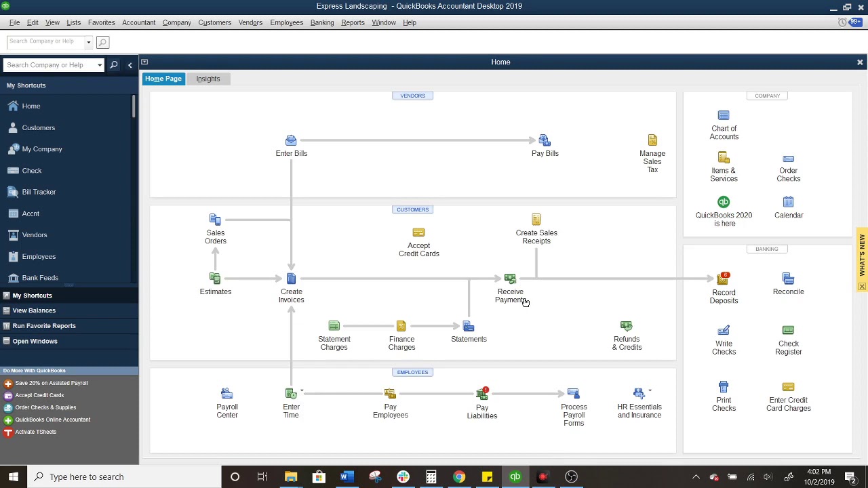The height and width of the screenshot is (488, 868).
Task: Open the Reports menu
Action: [353, 22]
